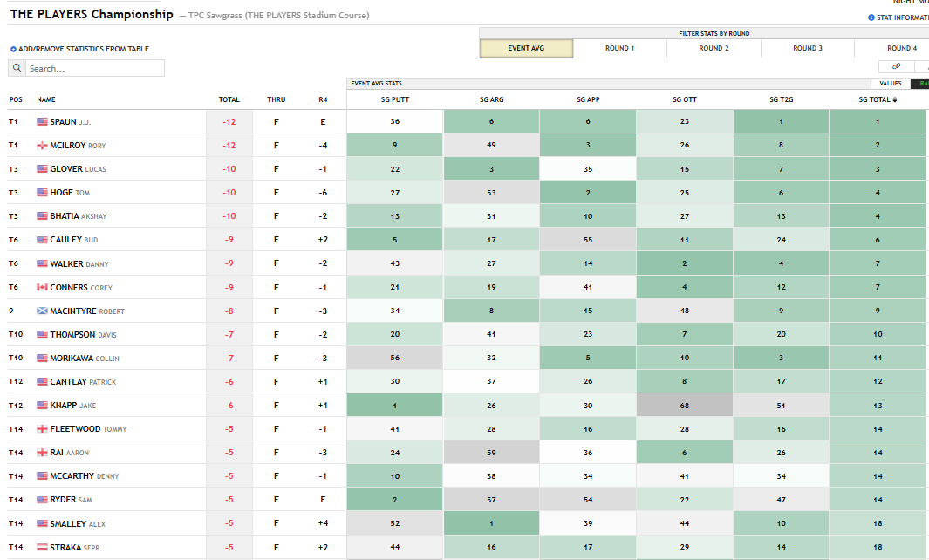Sort by SG APP column header

coord(588,99)
